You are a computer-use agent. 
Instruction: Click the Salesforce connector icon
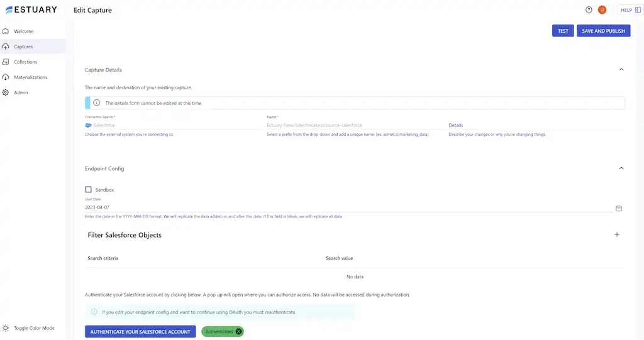[x=88, y=125]
